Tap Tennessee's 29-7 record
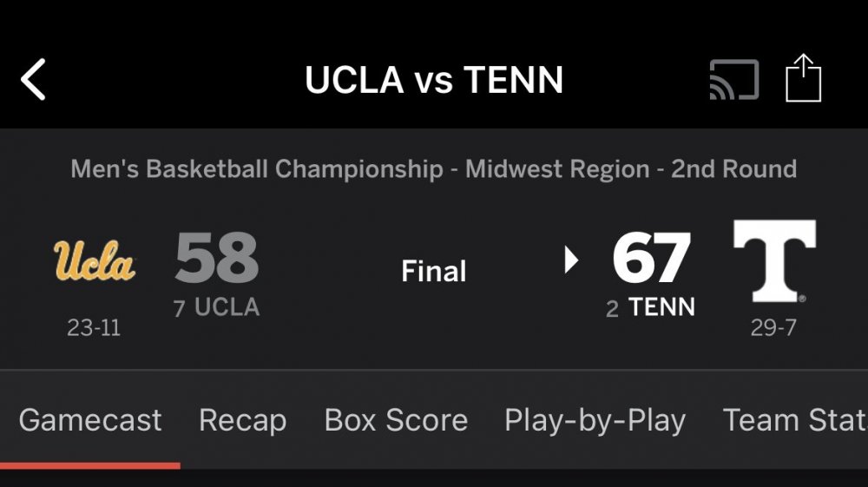Screen dimensions: 868x487 773,328
